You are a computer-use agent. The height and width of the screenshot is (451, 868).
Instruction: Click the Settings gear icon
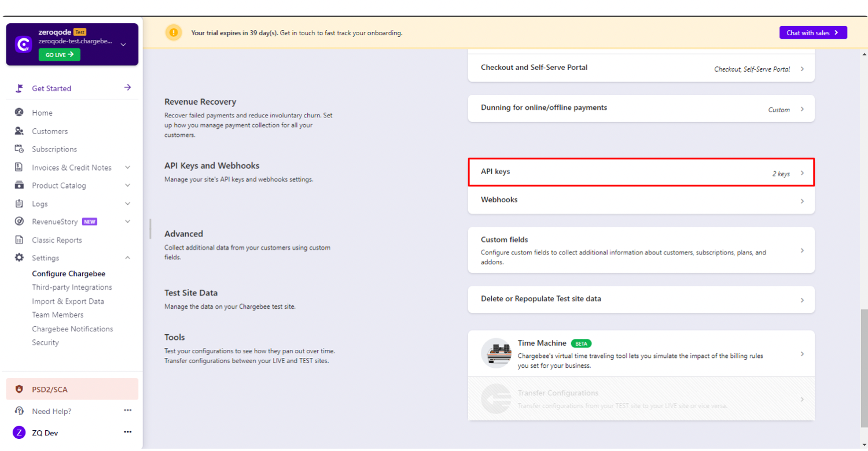(x=19, y=258)
